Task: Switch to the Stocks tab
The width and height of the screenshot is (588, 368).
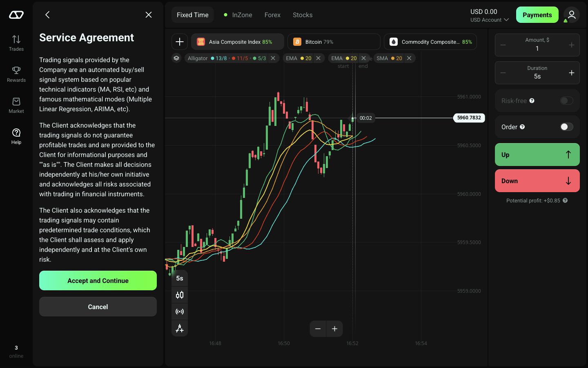Action: coord(303,15)
